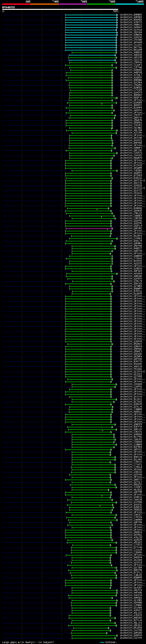Open the UniRef100_A9PDE6 hit label
Viewport: 146px width, 644px height.
pyautogui.click(x=131, y=17)
